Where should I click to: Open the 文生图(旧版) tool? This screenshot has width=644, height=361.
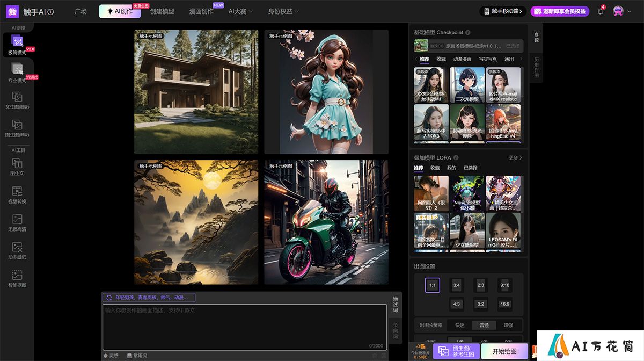click(17, 100)
